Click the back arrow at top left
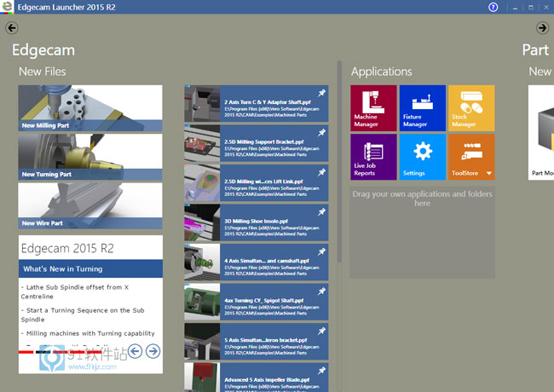This screenshot has height=392, width=554. point(12,28)
